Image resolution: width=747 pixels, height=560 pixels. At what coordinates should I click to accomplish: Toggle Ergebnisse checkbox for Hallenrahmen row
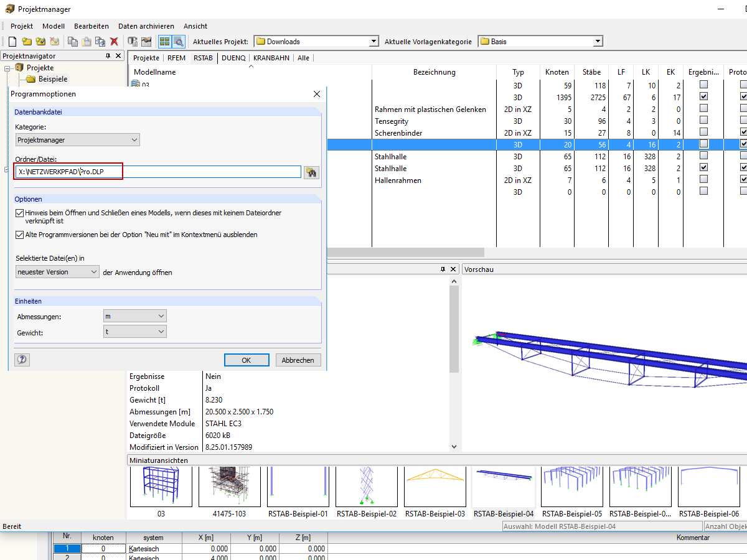(703, 179)
